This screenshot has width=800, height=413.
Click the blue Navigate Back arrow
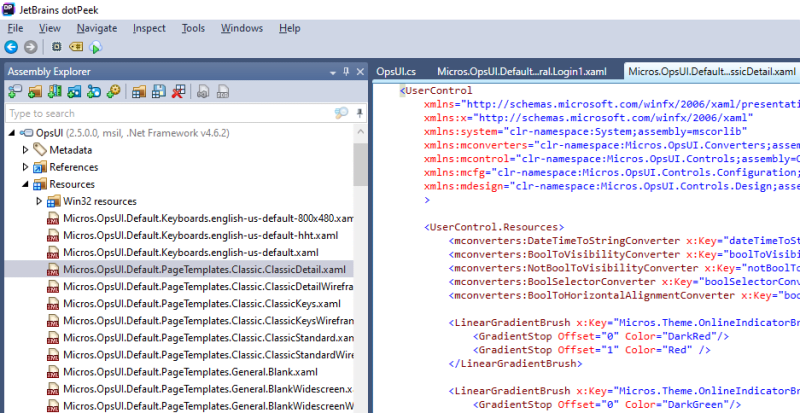[x=11, y=47]
